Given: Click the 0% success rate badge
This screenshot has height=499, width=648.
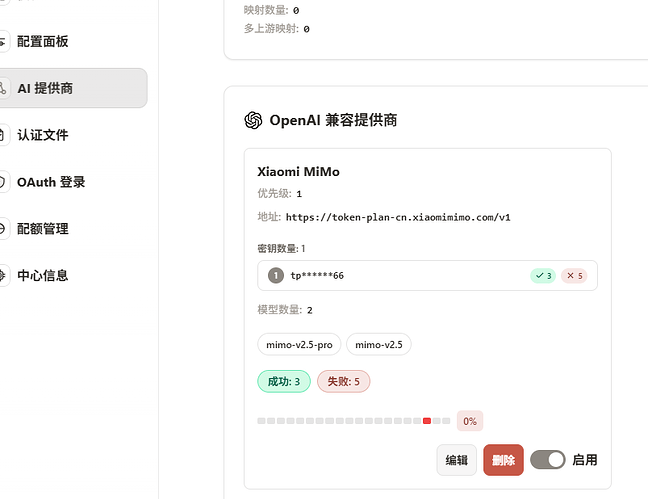Looking at the screenshot, I should (x=470, y=421).
